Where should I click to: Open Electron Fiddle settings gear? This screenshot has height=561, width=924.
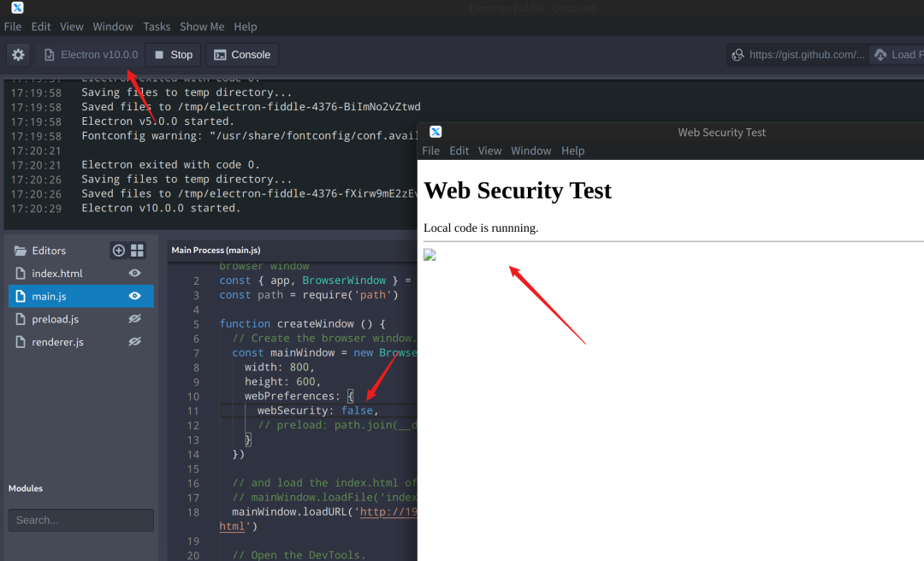(18, 55)
